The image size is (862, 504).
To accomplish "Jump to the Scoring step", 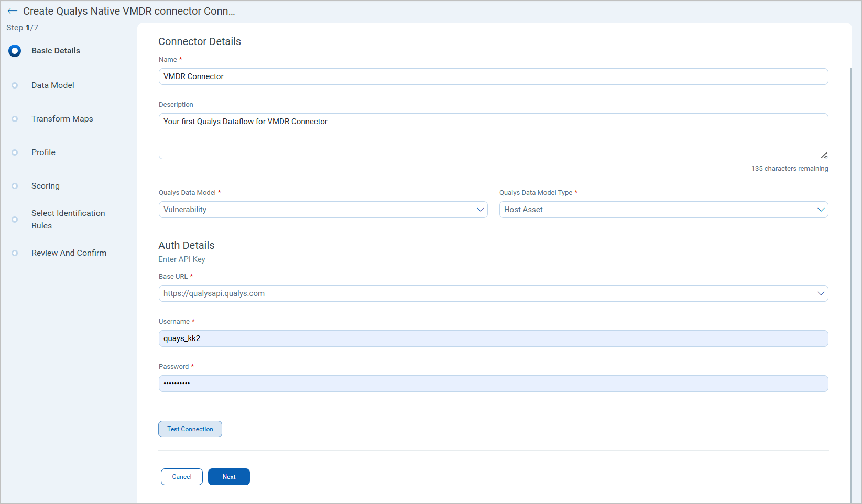I will [x=46, y=186].
